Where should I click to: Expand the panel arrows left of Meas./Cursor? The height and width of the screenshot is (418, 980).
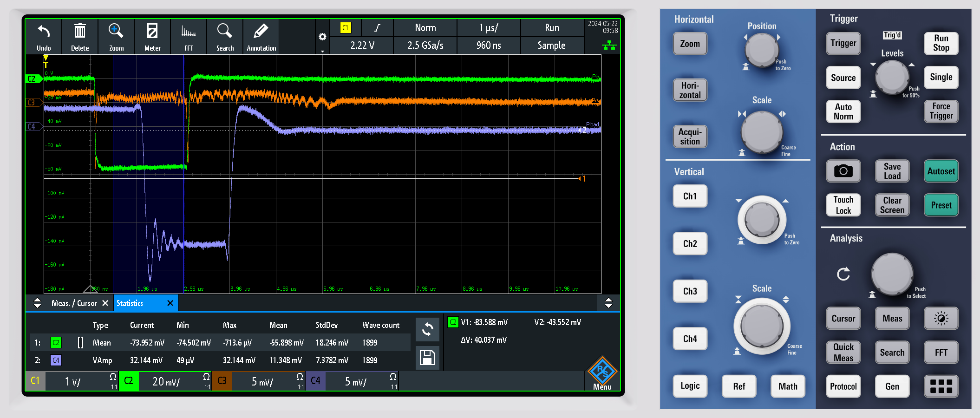pyautogui.click(x=38, y=303)
